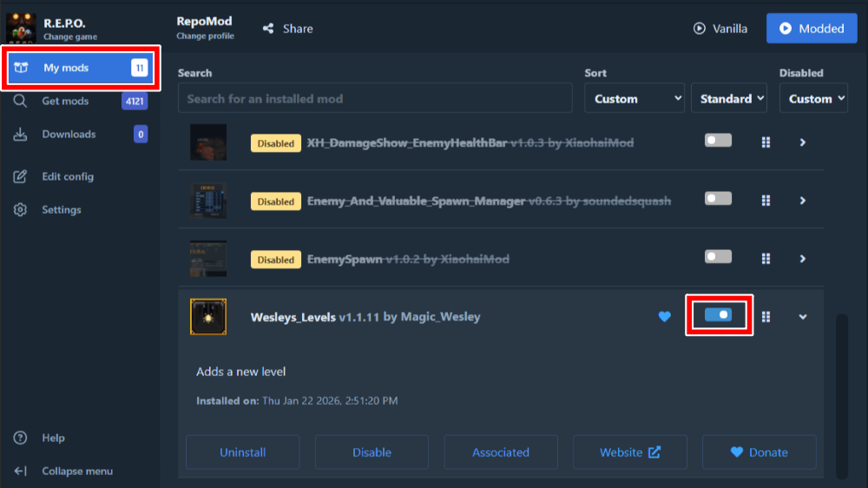Open the Sort Custom dropdown

(x=638, y=99)
